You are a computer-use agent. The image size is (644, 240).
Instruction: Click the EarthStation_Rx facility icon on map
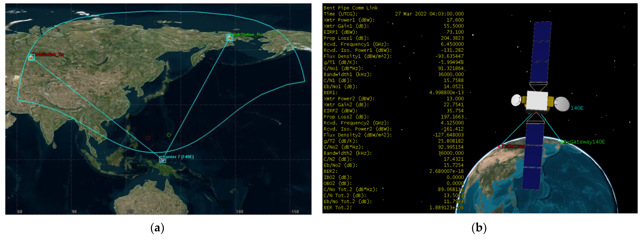tap(230, 38)
